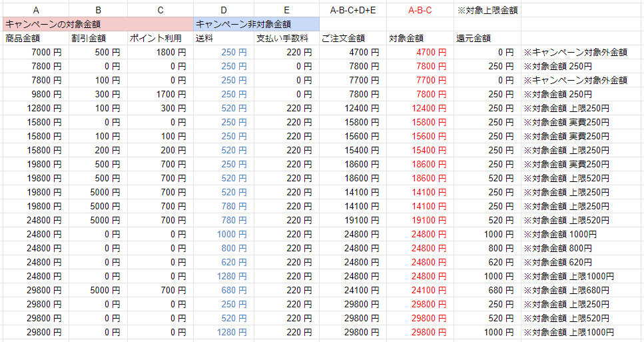Click the blue キャンペーン非対象金額 cell
644x342 pixels.
[256, 24]
